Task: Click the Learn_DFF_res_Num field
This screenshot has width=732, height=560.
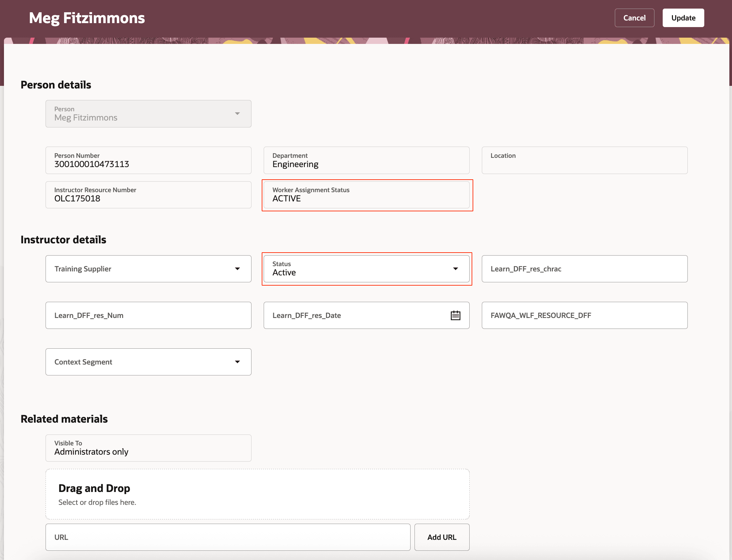Action: tap(148, 315)
